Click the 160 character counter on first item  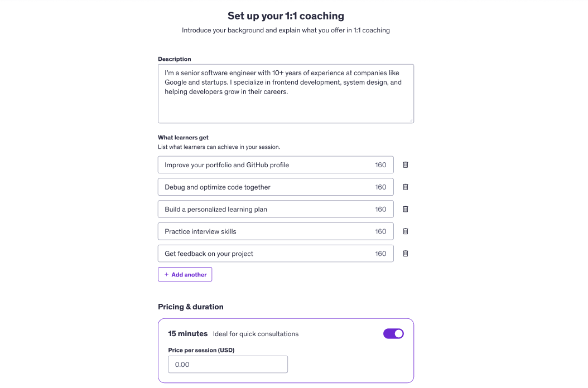pyautogui.click(x=380, y=164)
